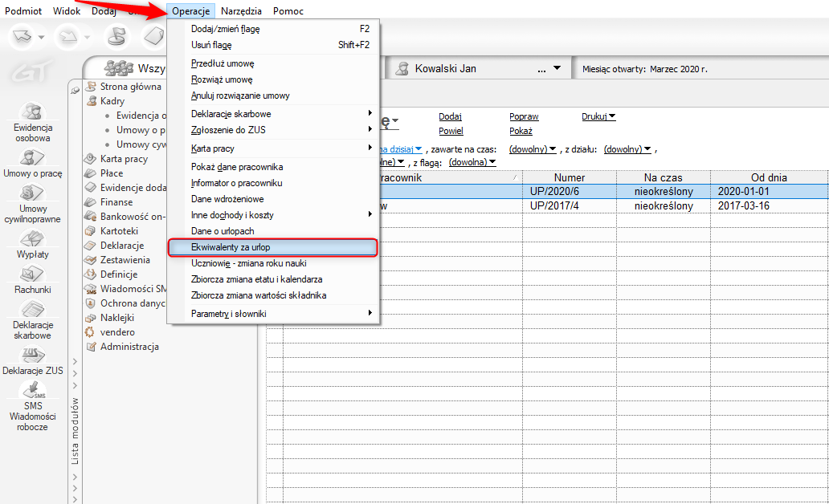Sort by the Od dnia column header
The height and width of the screenshot is (504, 829).
click(x=770, y=177)
